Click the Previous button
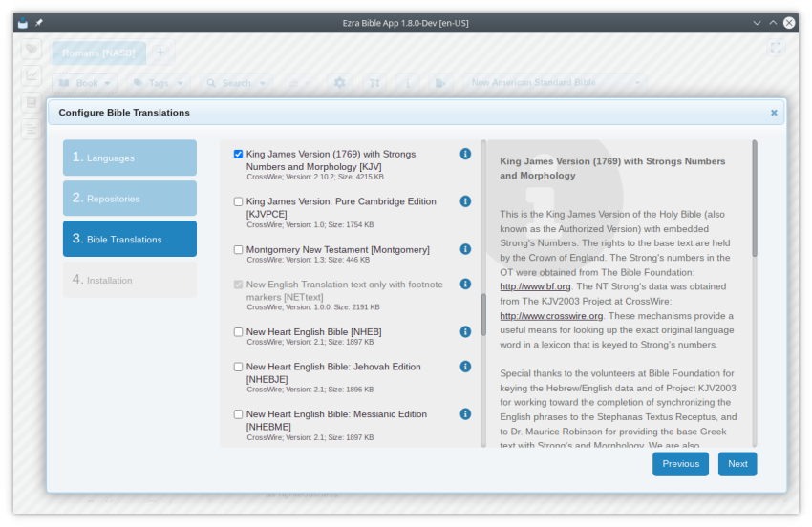This screenshot has width=812, height=527. [680, 464]
